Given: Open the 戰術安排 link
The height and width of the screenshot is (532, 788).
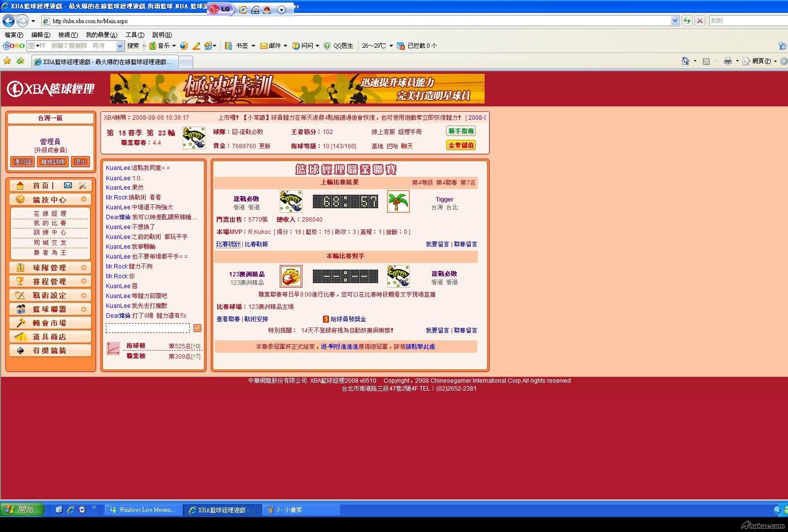Looking at the screenshot, I should (257, 319).
